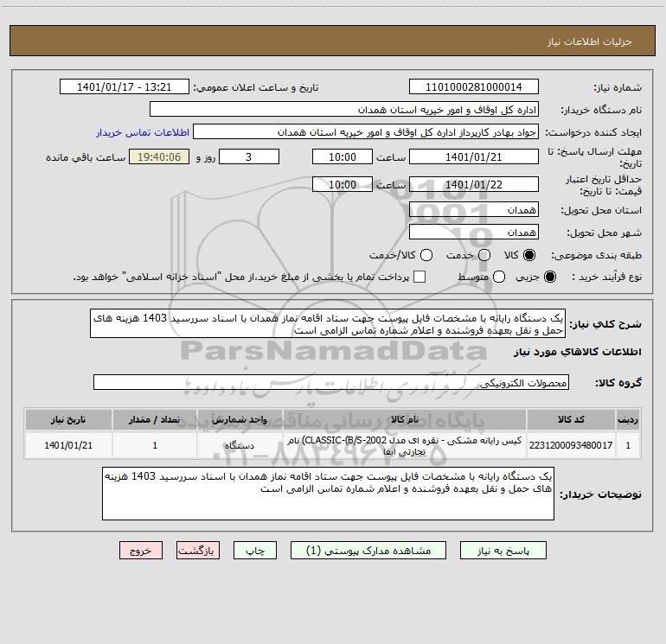Click the remaining time 19:40:06 field
Image resolution: width=666 pixels, height=644 pixels.
(x=159, y=156)
